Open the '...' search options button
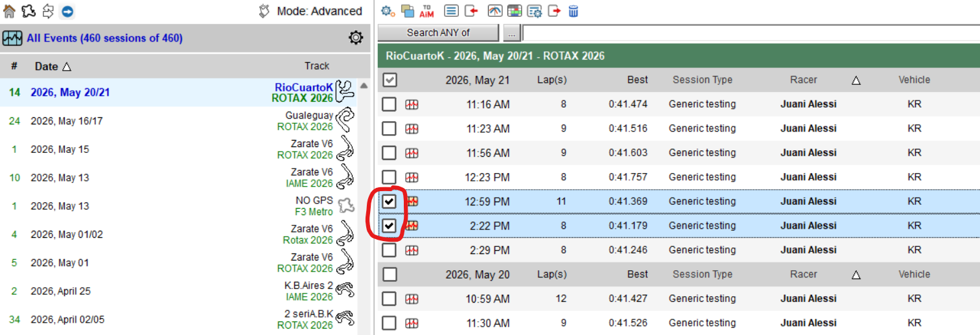 (511, 32)
